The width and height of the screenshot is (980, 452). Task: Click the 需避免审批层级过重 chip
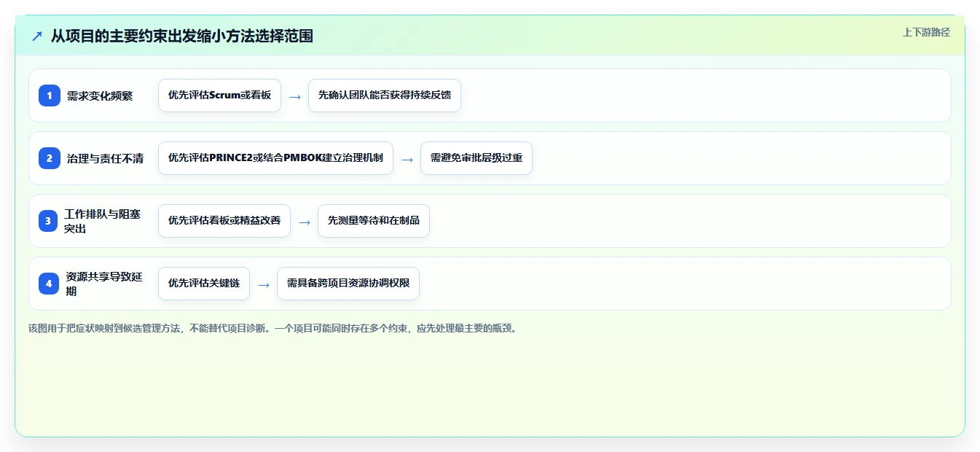(x=477, y=158)
